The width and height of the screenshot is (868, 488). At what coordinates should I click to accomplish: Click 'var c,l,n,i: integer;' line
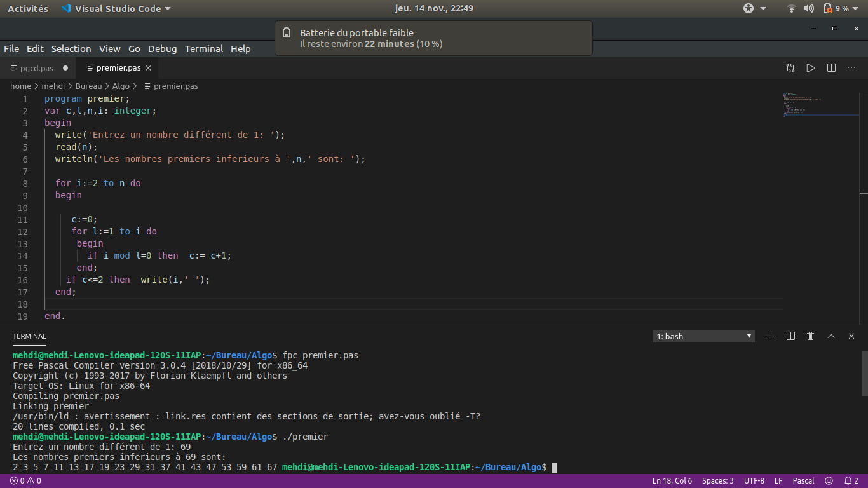[100, 111]
